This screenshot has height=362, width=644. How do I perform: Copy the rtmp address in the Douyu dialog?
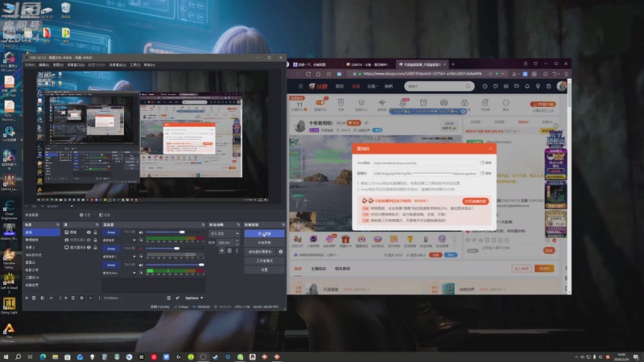click(x=486, y=162)
